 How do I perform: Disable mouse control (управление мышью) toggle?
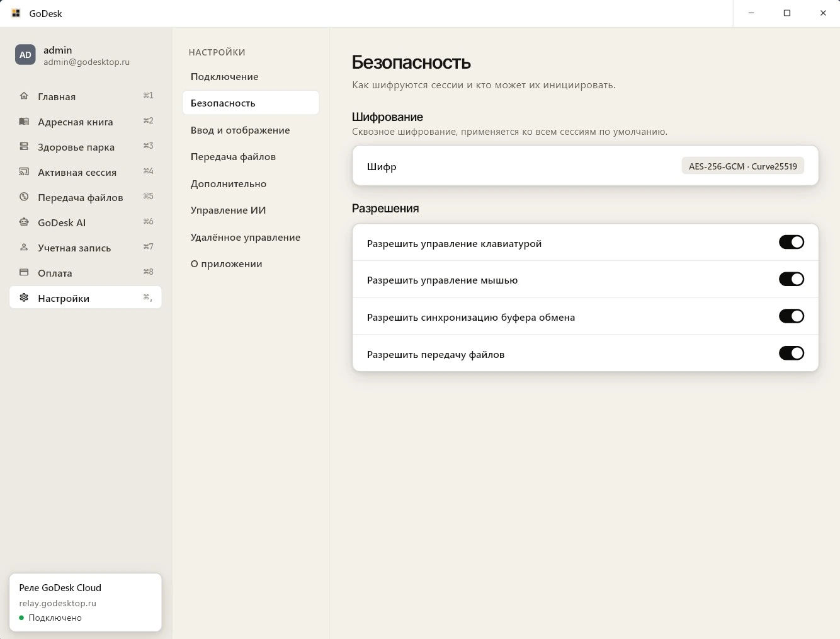[792, 279]
